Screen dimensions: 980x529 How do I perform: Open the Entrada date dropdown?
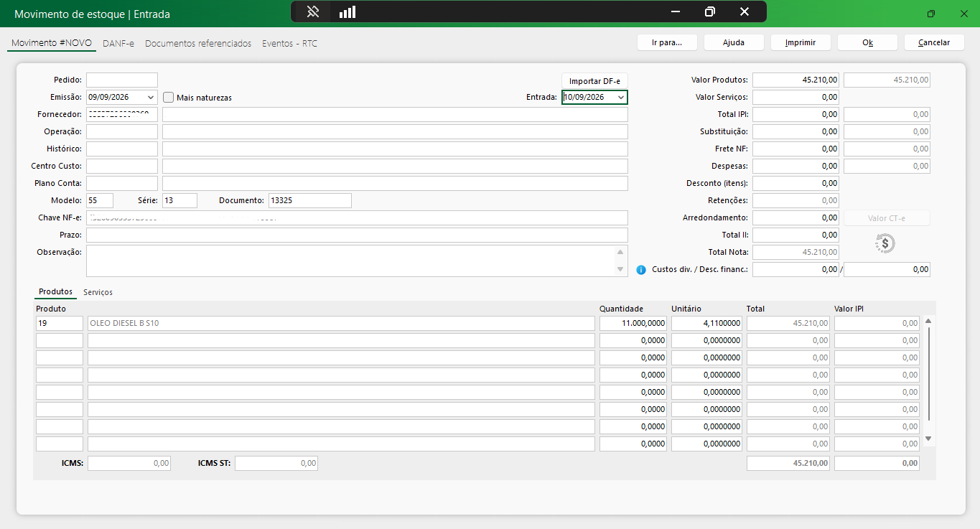(x=621, y=98)
